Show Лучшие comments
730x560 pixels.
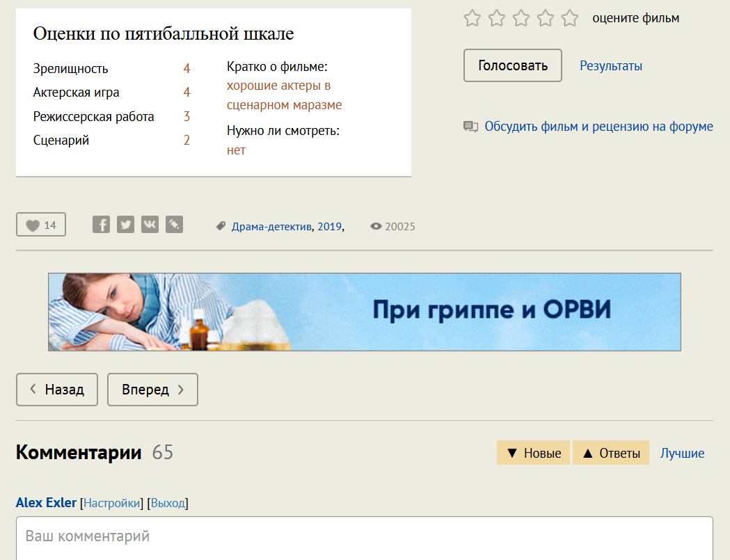682,453
